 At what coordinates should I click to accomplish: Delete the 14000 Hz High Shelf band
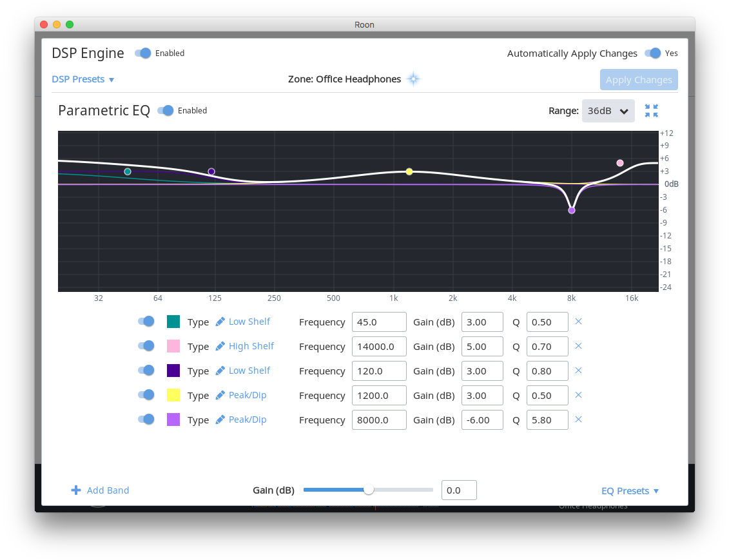click(x=578, y=346)
